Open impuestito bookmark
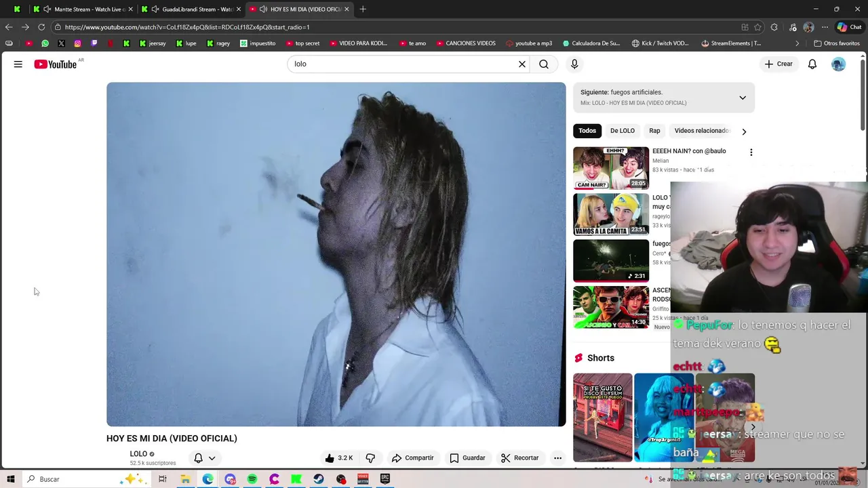 (258, 43)
